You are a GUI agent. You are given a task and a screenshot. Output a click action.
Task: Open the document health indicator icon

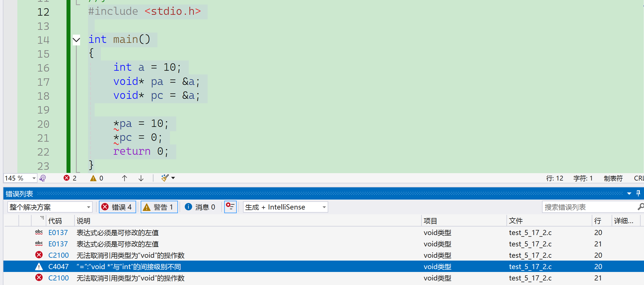43,178
